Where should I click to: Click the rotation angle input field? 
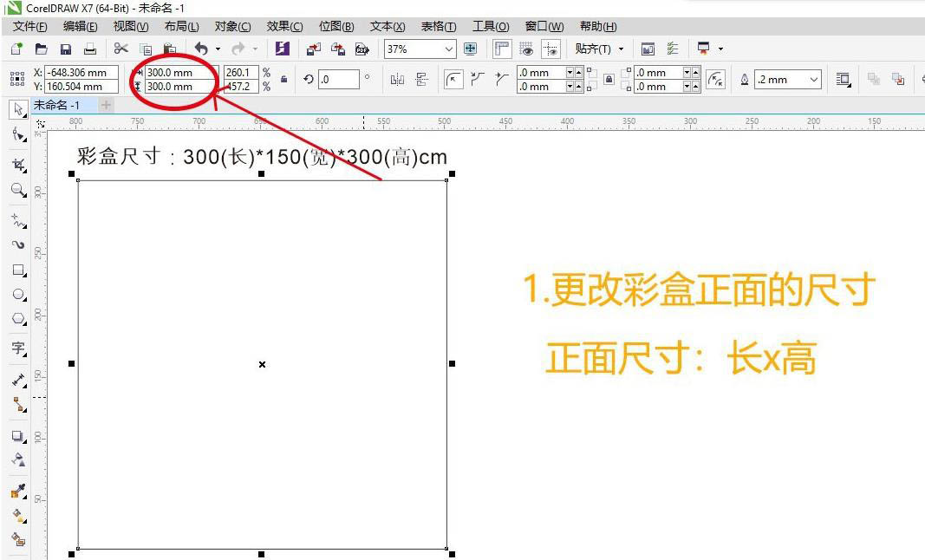pyautogui.click(x=338, y=78)
